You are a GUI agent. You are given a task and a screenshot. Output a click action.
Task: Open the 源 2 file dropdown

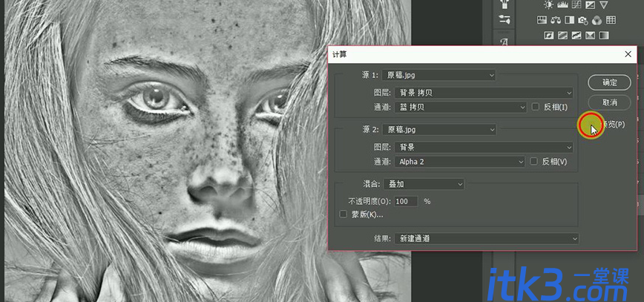pyautogui.click(x=438, y=129)
